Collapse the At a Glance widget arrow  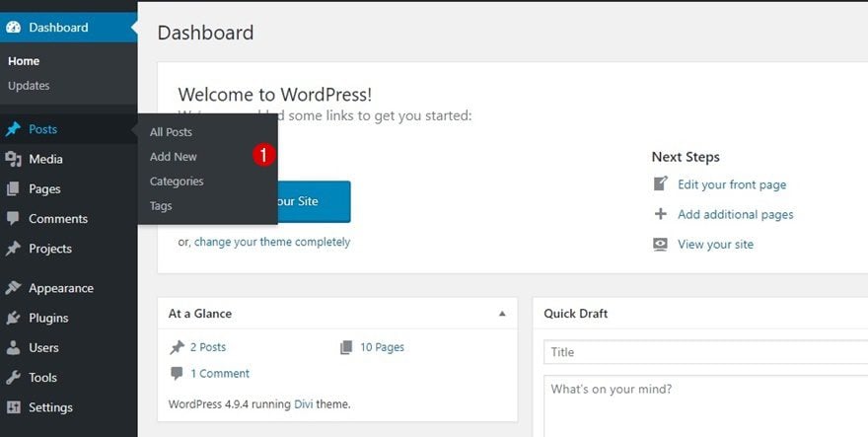pyautogui.click(x=502, y=314)
